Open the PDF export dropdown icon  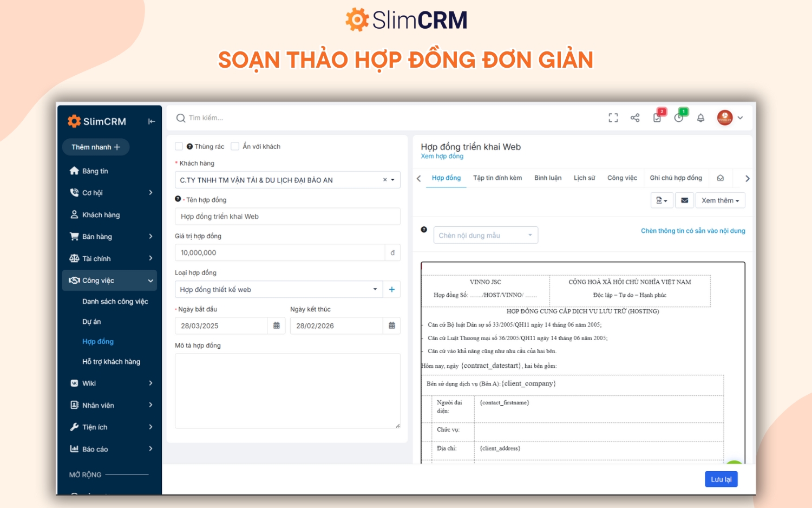pos(662,200)
